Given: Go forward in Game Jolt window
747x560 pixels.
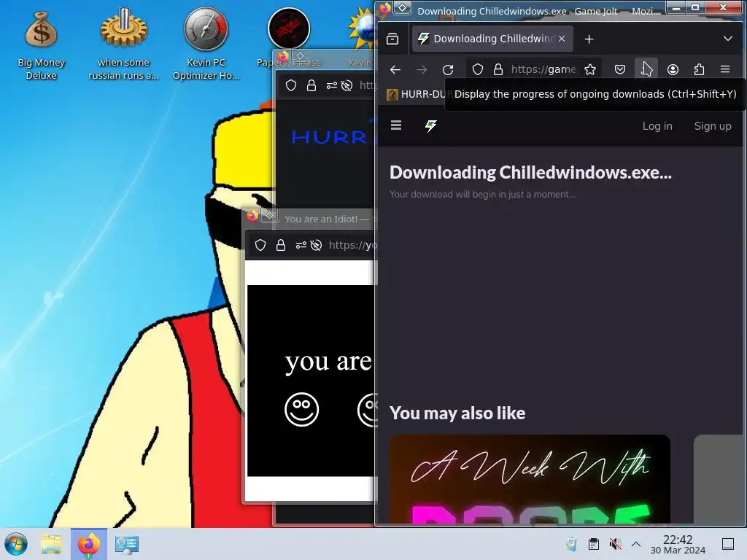Looking at the screenshot, I should 421,69.
